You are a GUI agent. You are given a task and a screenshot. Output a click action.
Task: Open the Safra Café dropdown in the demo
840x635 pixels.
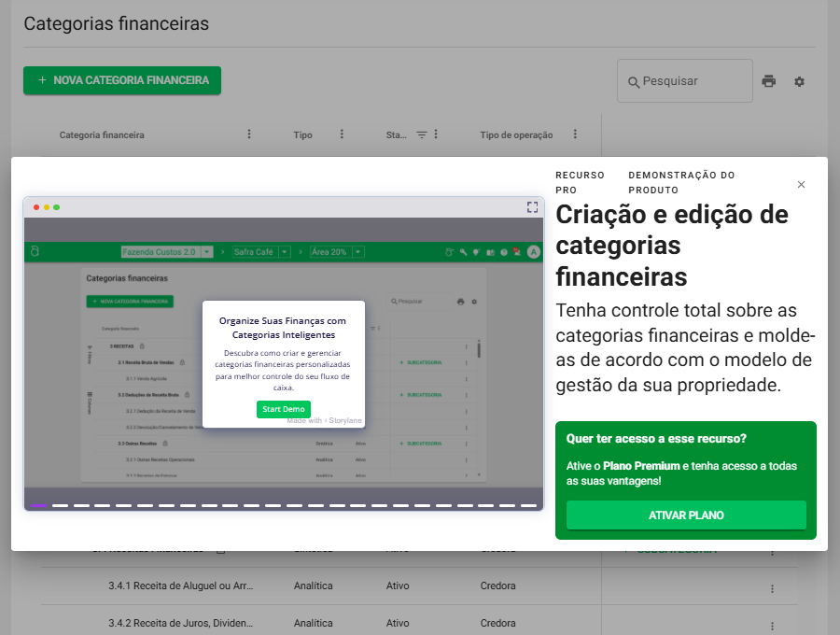(261, 252)
